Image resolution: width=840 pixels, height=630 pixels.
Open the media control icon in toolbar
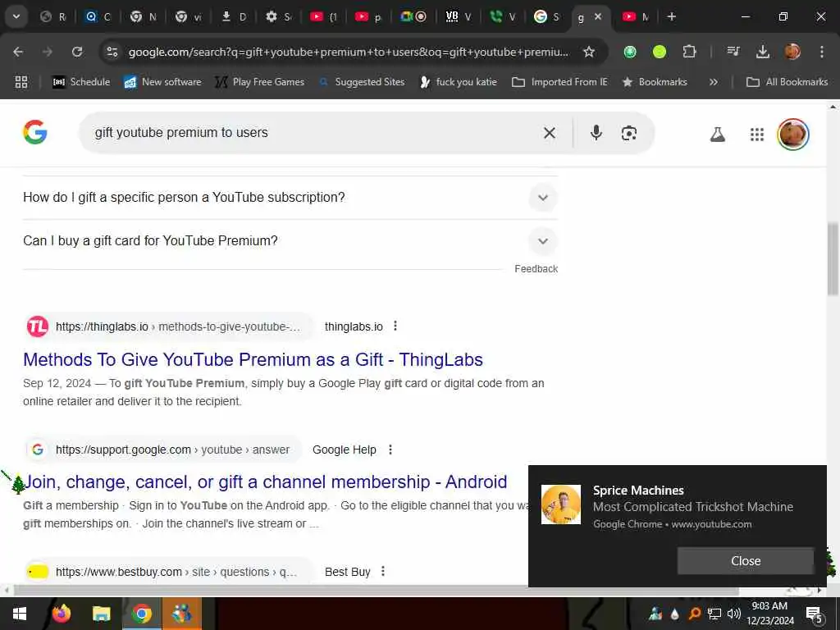(x=733, y=52)
